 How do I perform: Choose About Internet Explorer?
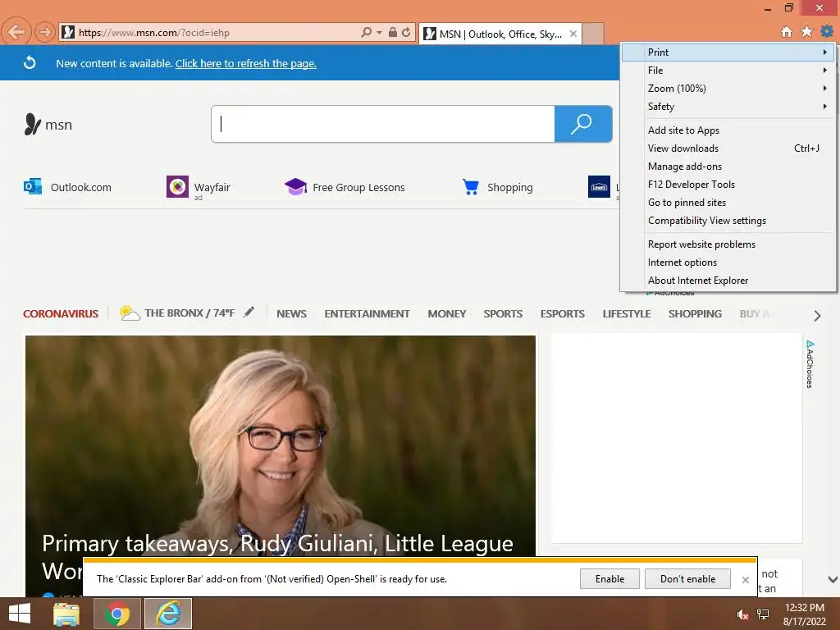pyautogui.click(x=728, y=281)
